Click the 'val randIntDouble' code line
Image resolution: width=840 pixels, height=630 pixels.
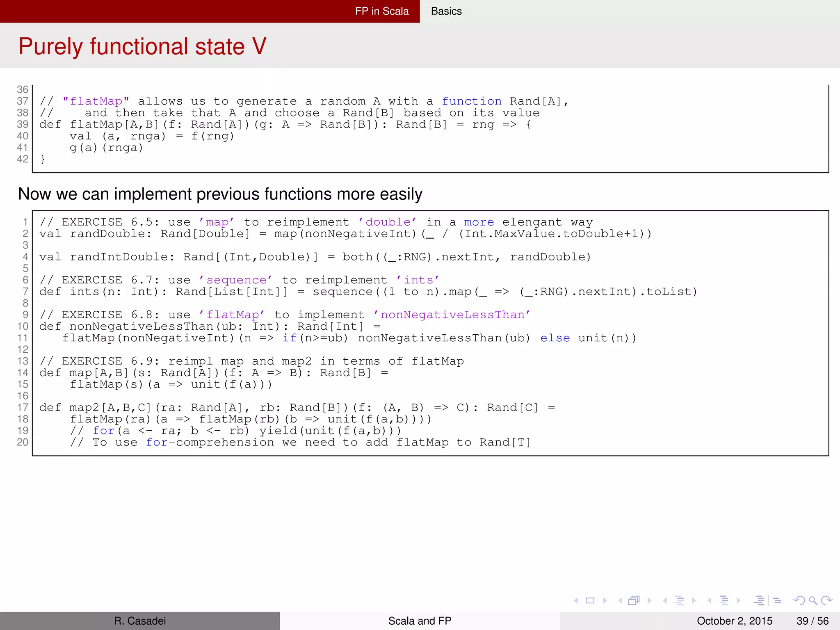pyautogui.click(x=315, y=257)
